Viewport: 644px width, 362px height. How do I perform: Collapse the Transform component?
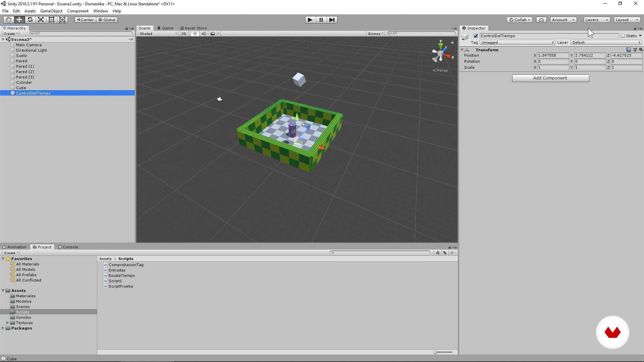462,50
